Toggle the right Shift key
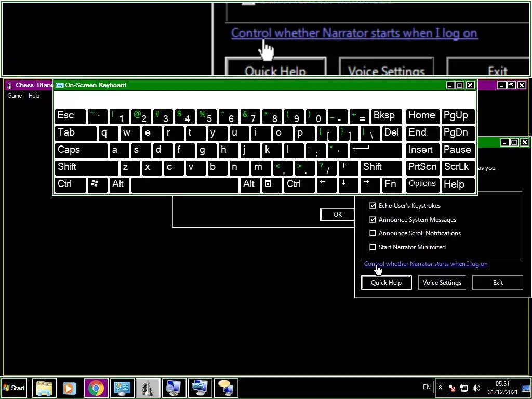Image resolution: width=532 pixels, height=399 pixels. (381, 168)
